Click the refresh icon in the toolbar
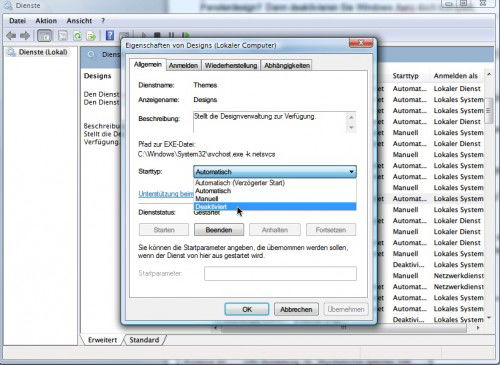The image size is (500, 365). pos(77,36)
